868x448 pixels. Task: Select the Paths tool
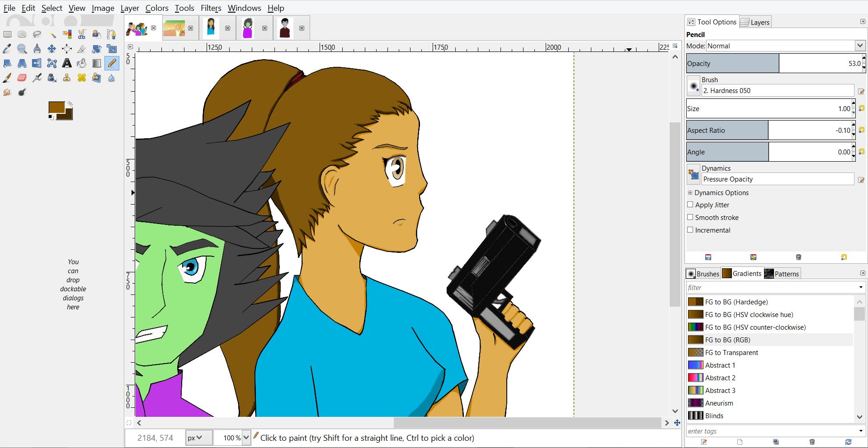tap(112, 34)
